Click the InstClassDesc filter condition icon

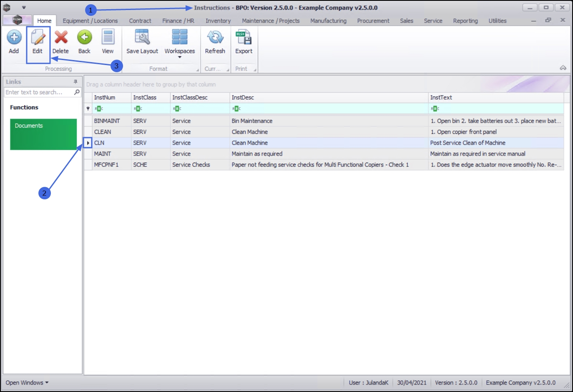pos(177,108)
